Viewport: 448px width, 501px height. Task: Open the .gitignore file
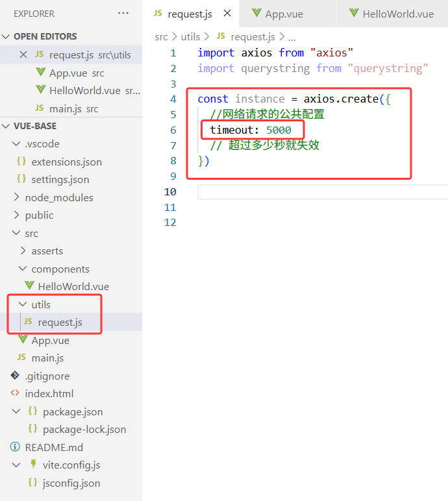coord(47,376)
